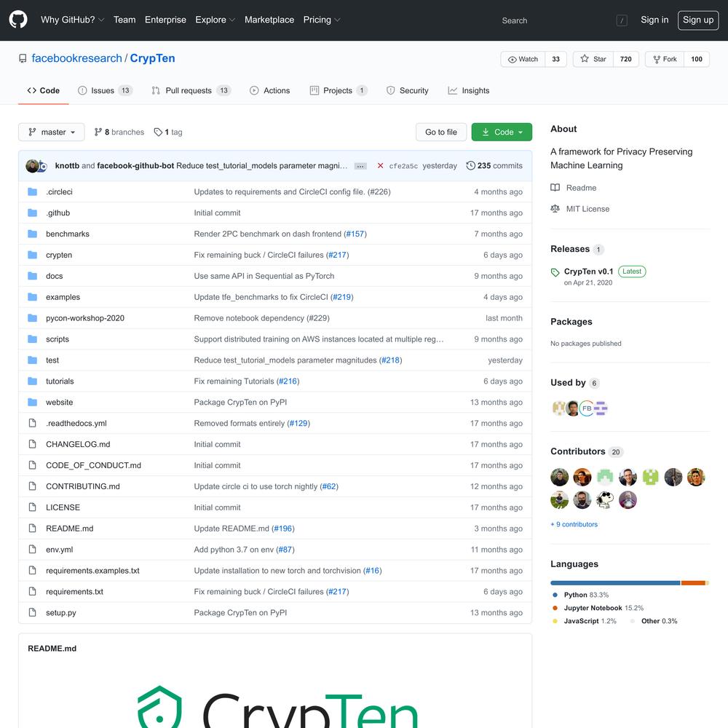Click the file icon for setup.py
Image resolution: width=728 pixels, height=728 pixels.
click(32, 612)
